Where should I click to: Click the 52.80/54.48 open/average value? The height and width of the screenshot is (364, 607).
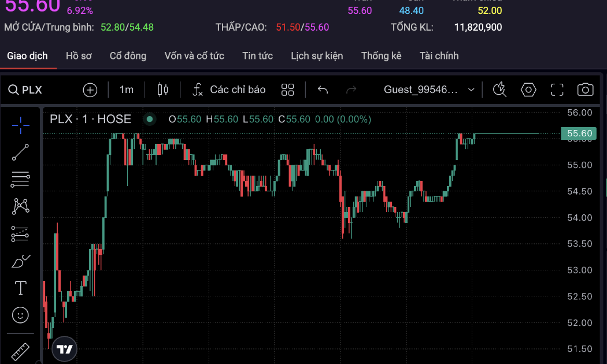click(x=127, y=28)
